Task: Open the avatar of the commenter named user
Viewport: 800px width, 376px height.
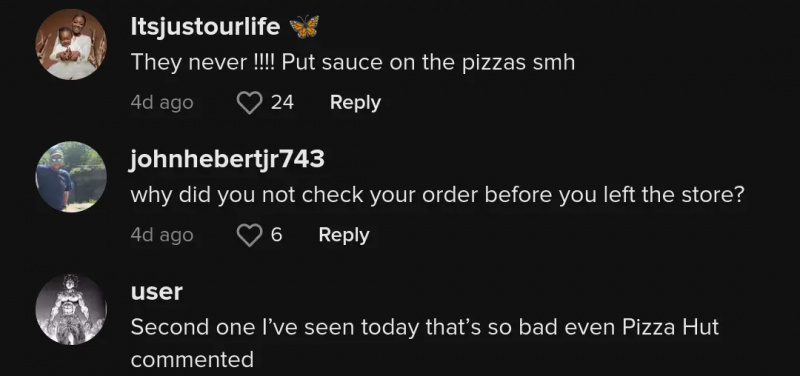Action: pos(71,310)
